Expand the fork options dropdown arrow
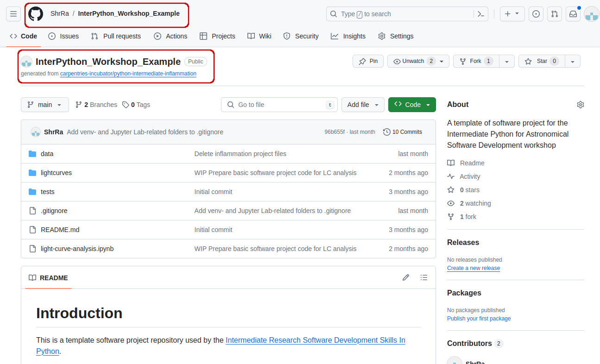This screenshot has height=364, width=600. coord(507,61)
